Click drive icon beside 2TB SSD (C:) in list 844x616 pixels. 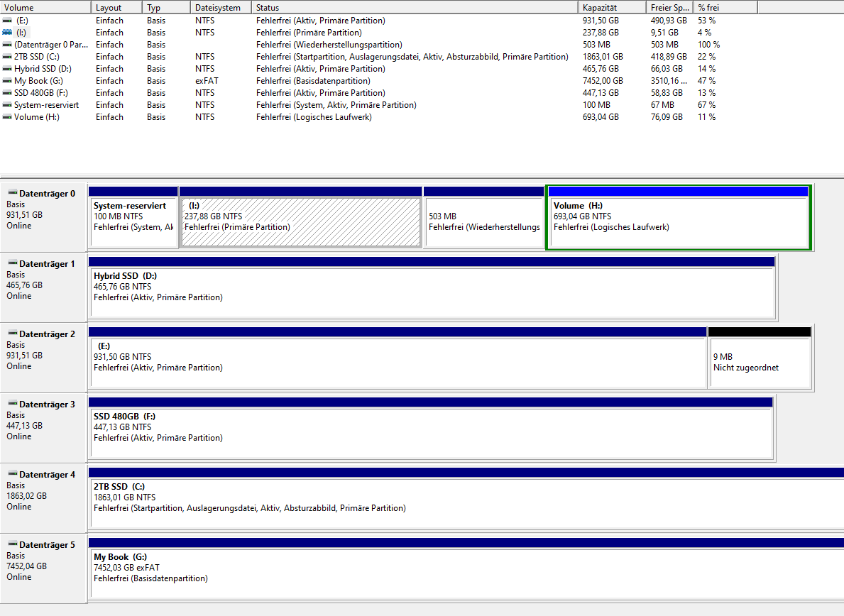click(7, 57)
